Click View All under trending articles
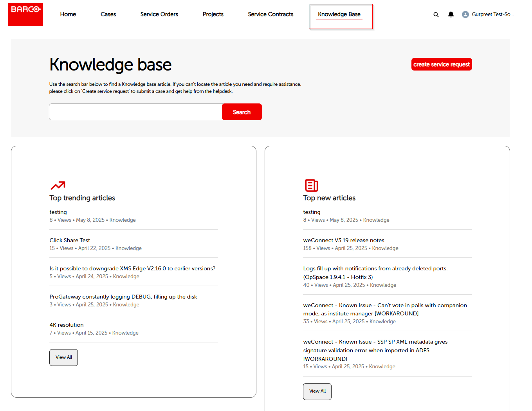This screenshot has width=532, height=411. pos(63,357)
